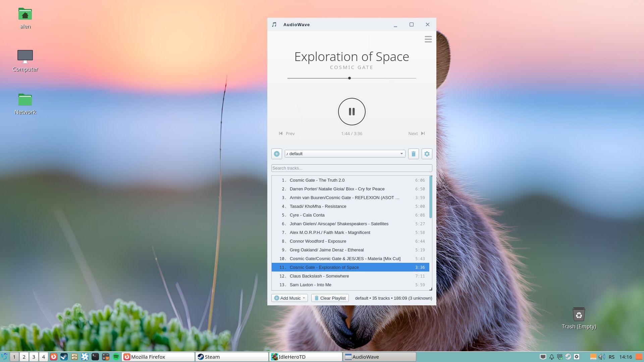Open the volume control tray icon

(x=602, y=357)
